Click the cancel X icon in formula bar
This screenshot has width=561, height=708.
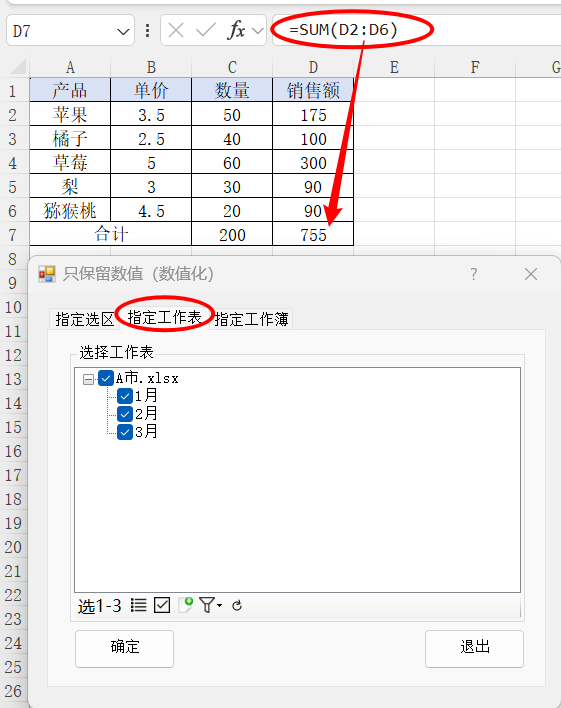click(x=176, y=31)
